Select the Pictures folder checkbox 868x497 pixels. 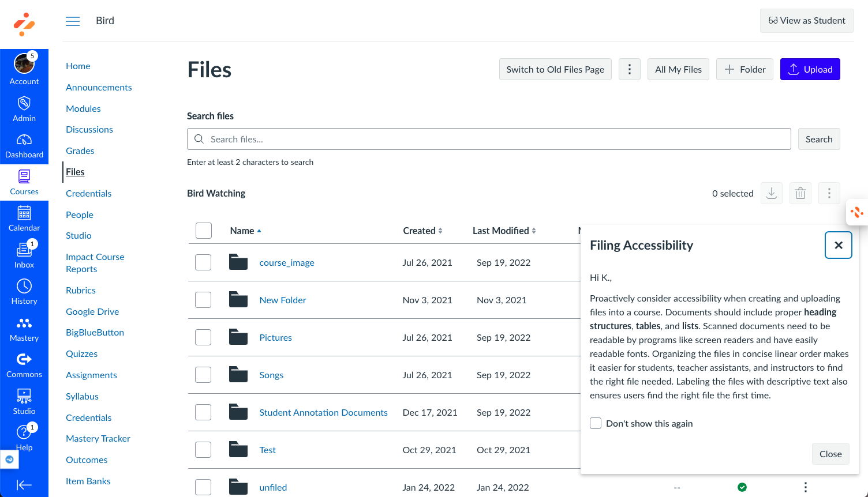203,337
